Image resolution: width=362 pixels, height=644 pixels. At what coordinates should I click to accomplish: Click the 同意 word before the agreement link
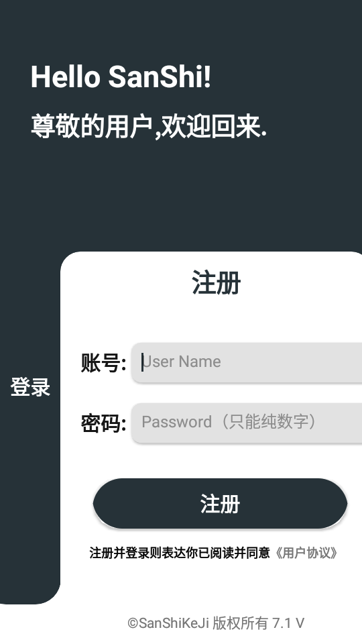257,553
